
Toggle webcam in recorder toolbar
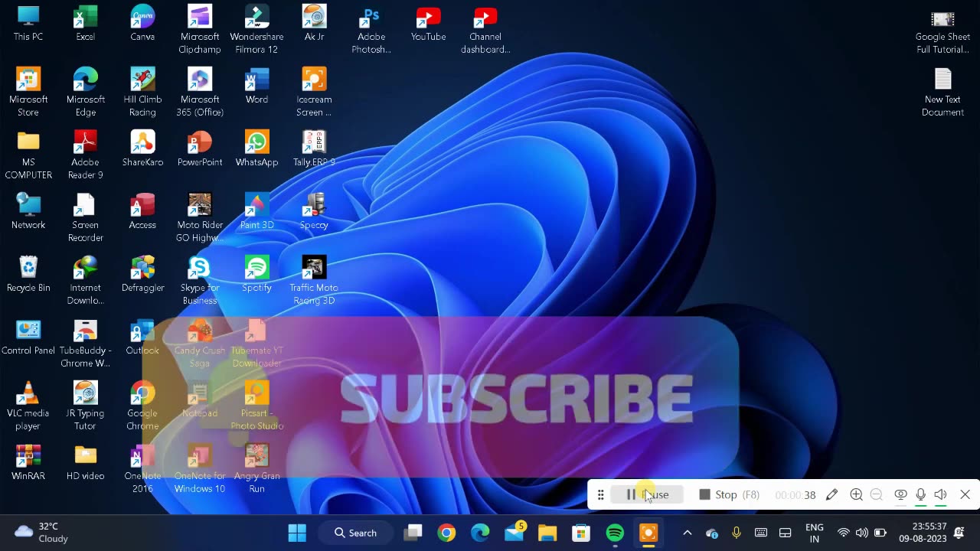(900, 494)
